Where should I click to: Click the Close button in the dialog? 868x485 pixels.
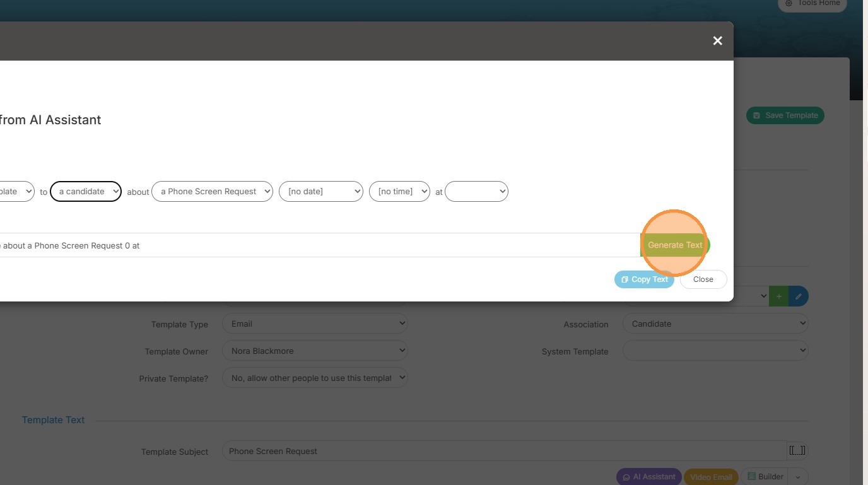703,279
